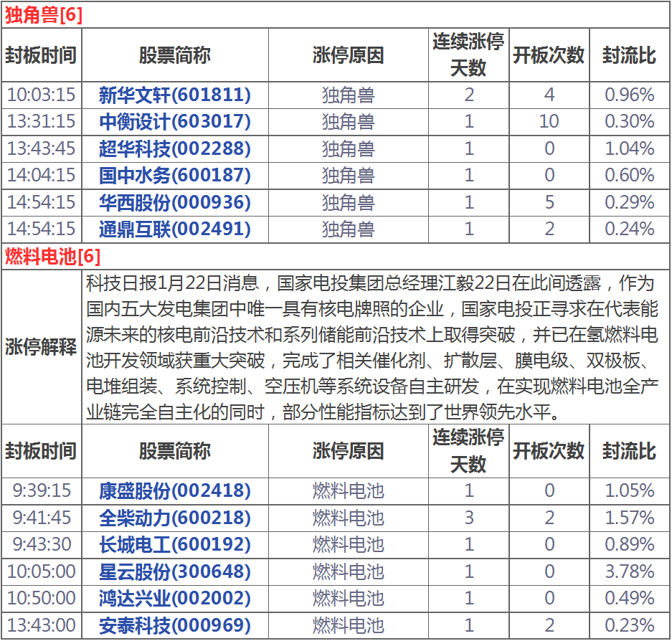Open stock link 新华文轩(601811)

[x=175, y=95]
